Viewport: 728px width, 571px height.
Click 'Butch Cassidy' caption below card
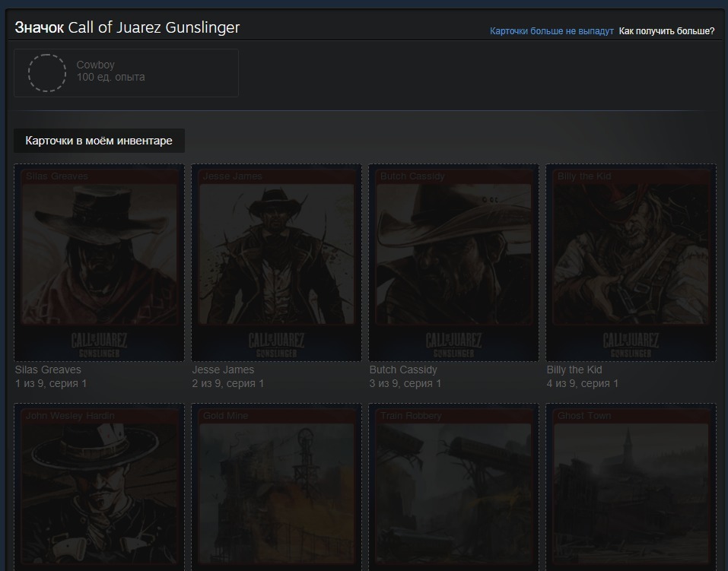coord(403,370)
